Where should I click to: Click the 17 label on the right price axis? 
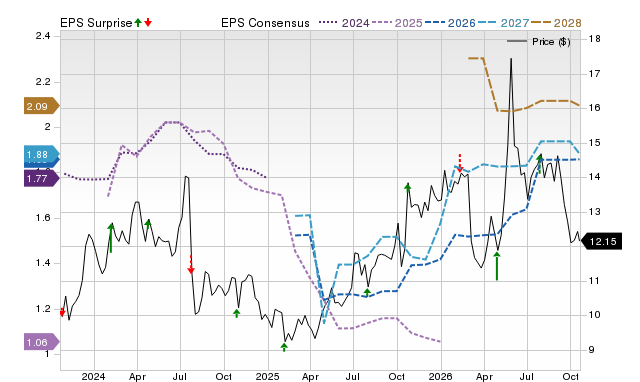click(594, 73)
